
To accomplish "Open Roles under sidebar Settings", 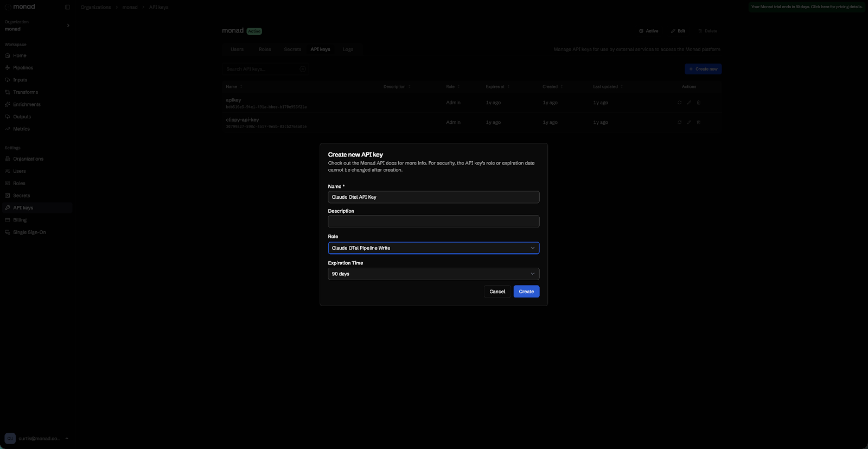I will point(19,184).
